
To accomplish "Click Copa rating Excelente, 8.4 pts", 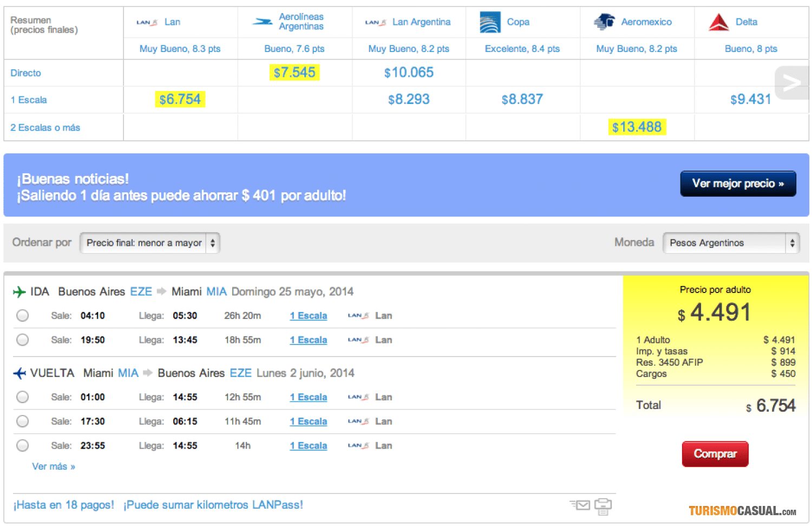I will click(x=522, y=49).
